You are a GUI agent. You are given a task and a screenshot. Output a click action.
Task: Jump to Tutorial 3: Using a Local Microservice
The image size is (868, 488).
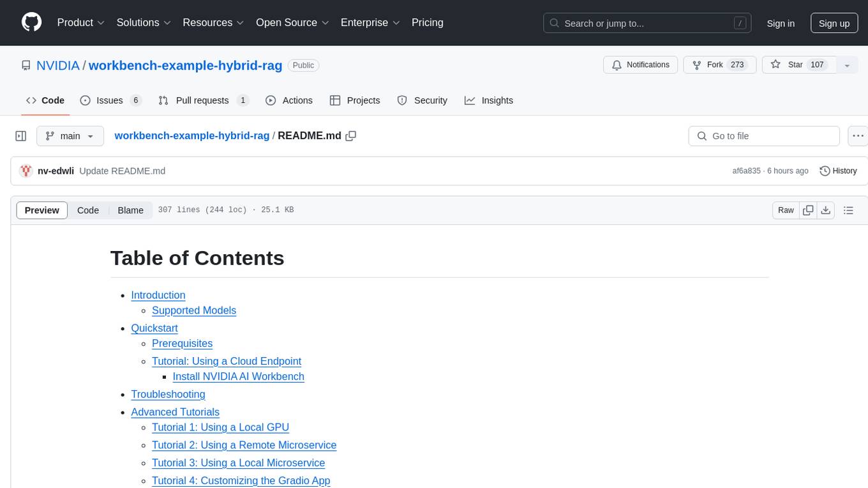pos(239,463)
